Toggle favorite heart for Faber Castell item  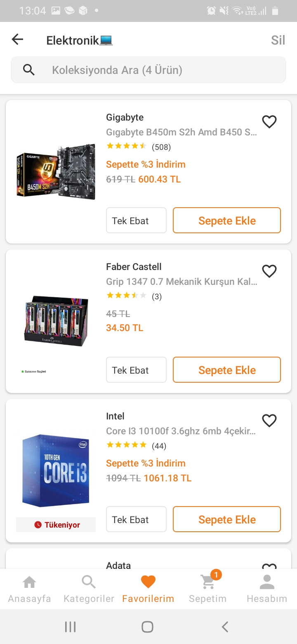point(269,271)
